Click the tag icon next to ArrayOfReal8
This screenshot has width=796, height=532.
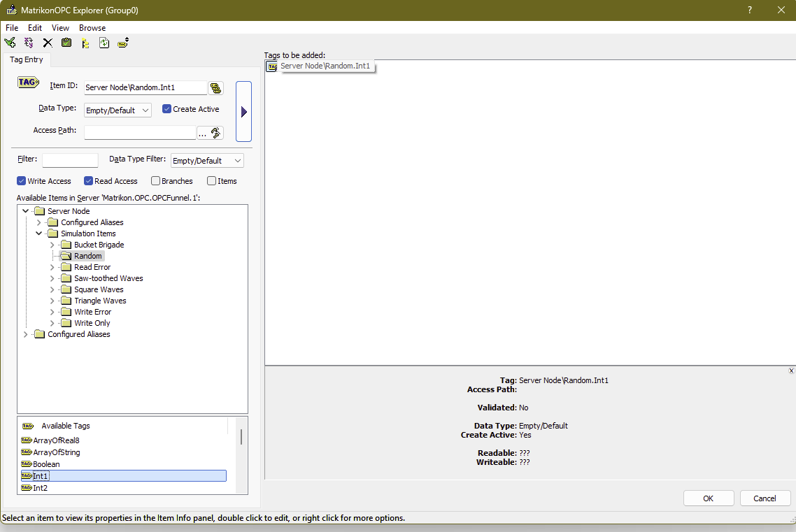point(27,440)
